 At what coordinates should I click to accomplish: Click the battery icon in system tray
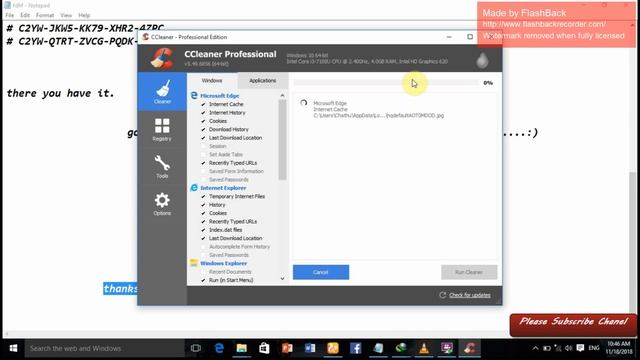coord(547,348)
